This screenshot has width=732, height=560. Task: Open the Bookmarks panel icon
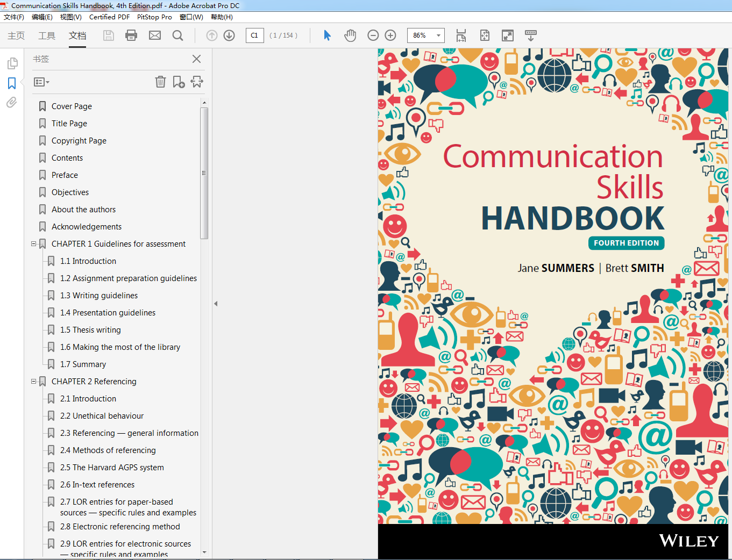pyautogui.click(x=12, y=83)
